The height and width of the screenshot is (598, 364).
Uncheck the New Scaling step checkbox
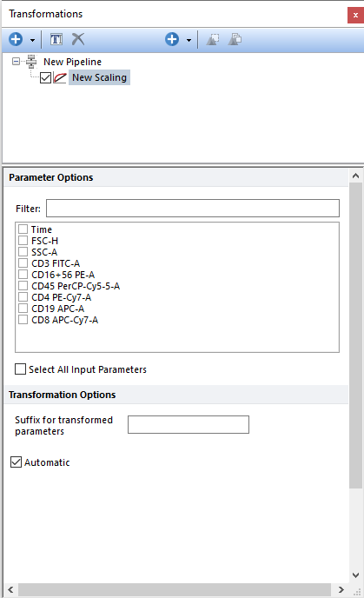point(45,78)
